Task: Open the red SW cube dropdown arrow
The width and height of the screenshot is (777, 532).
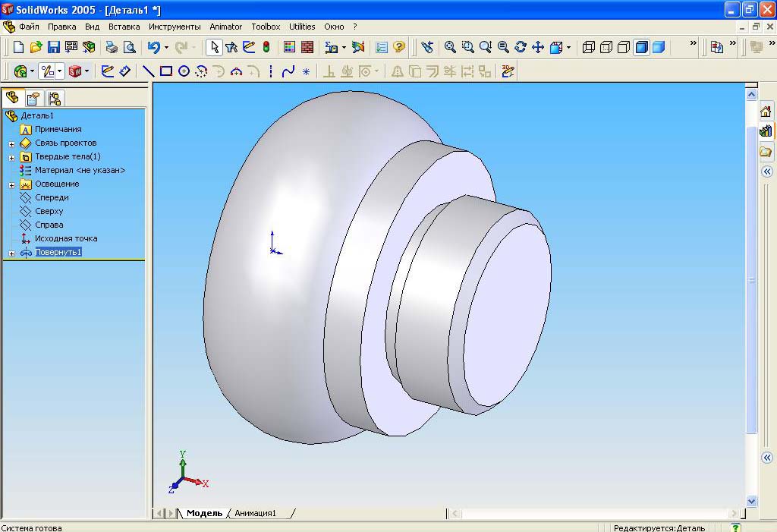Action: click(x=87, y=71)
